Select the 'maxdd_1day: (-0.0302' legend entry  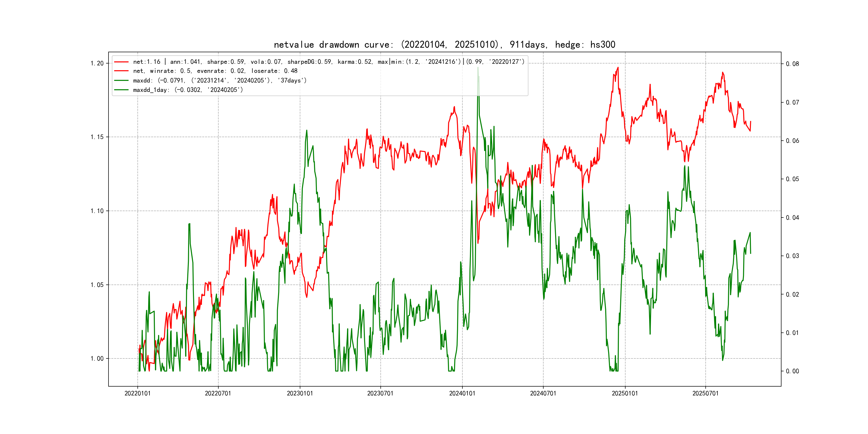point(188,90)
